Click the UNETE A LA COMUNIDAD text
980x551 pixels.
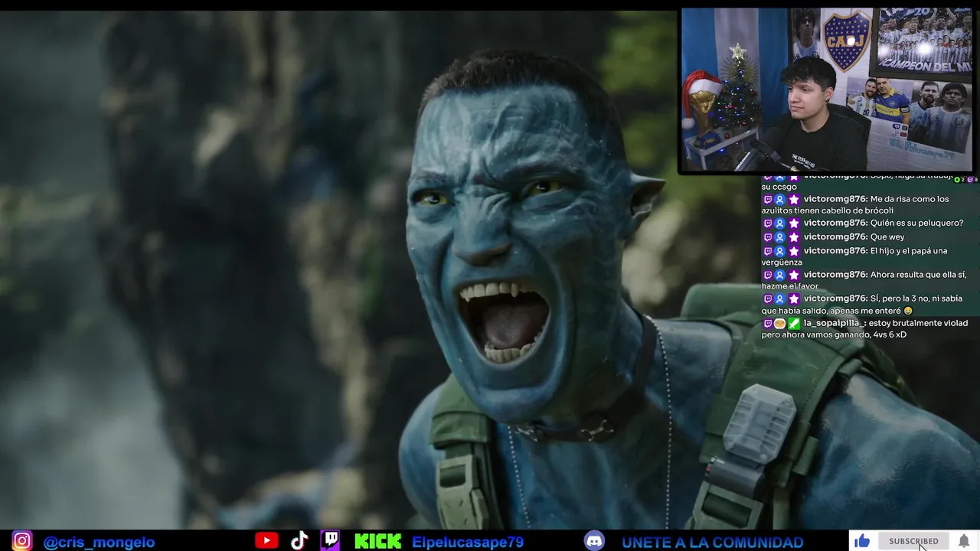pos(712,542)
